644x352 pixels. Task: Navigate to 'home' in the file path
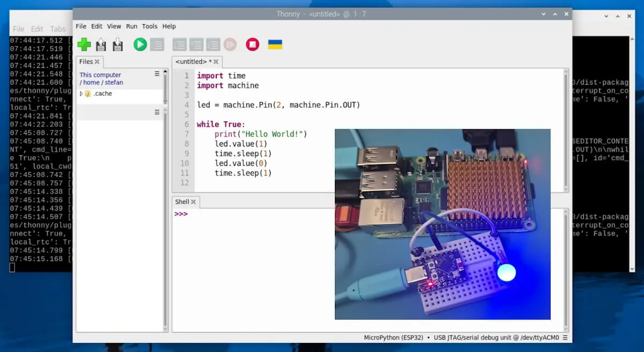(91, 83)
